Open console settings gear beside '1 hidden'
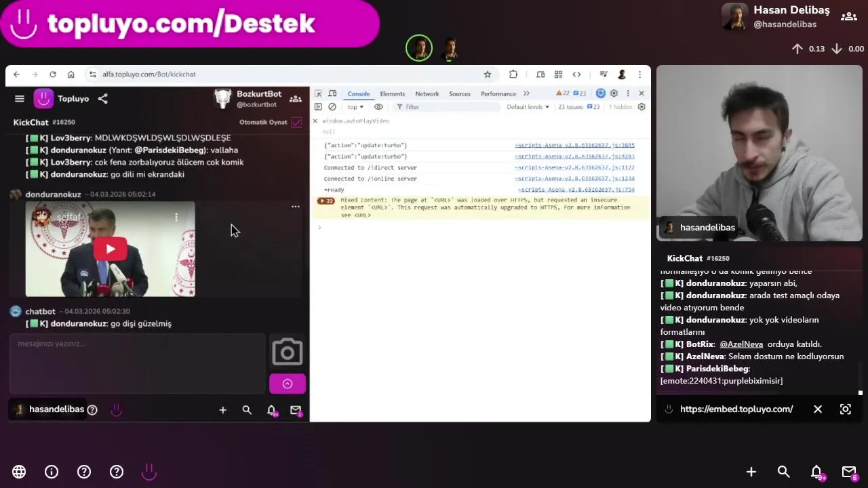 pos(642,107)
